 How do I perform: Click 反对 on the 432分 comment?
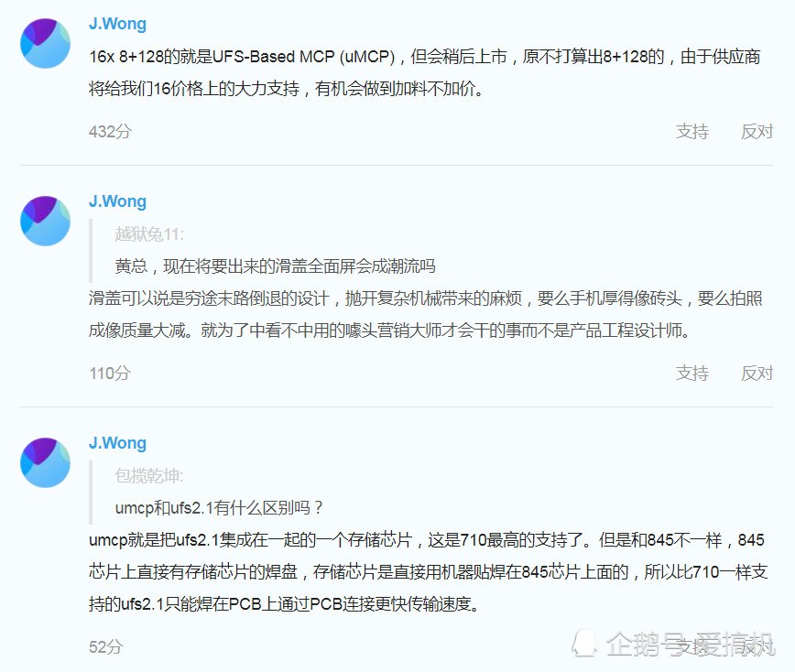(x=757, y=132)
